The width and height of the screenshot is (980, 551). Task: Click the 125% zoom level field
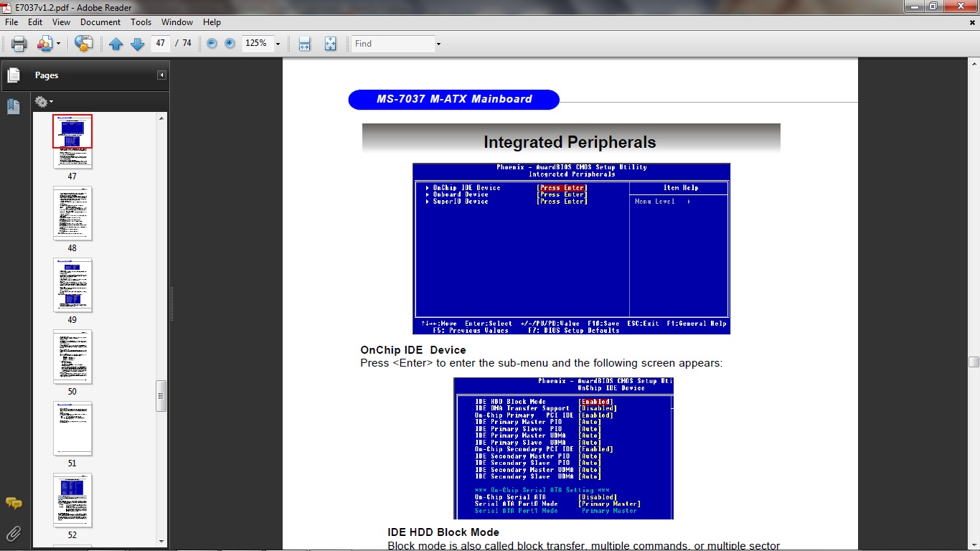point(257,44)
